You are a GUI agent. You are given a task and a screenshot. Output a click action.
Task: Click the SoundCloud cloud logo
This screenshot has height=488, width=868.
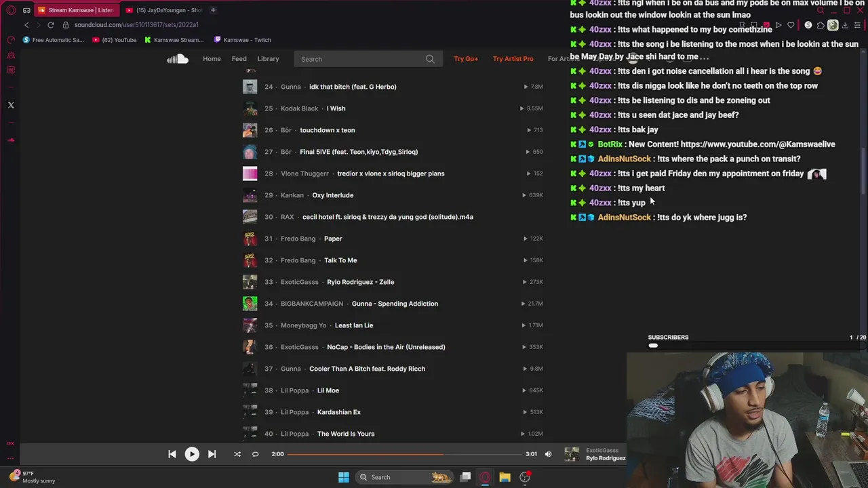click(x=178, y=59)
